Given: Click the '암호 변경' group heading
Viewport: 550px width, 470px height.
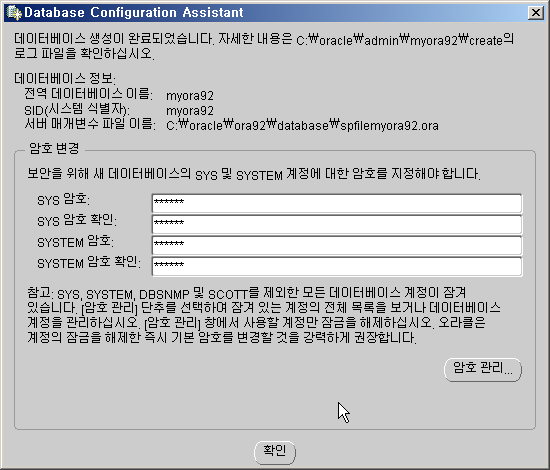Looking at the screenshot, I should pos(54,148).
